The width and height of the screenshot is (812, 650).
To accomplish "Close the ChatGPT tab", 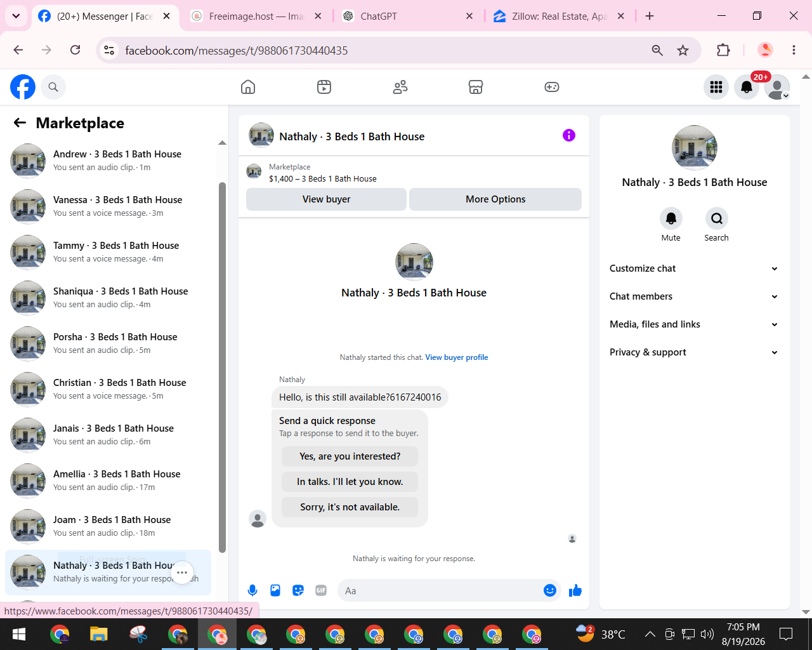I will [469, 16].
